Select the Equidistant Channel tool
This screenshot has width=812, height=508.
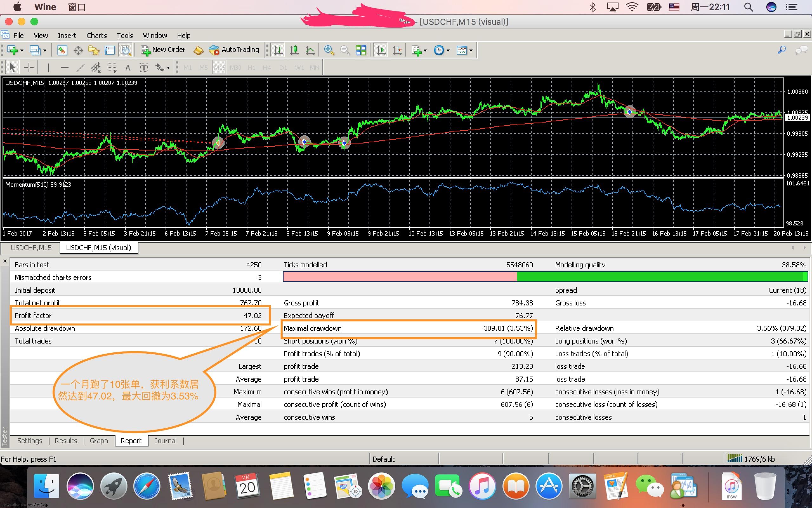click(x=96, y=68)
